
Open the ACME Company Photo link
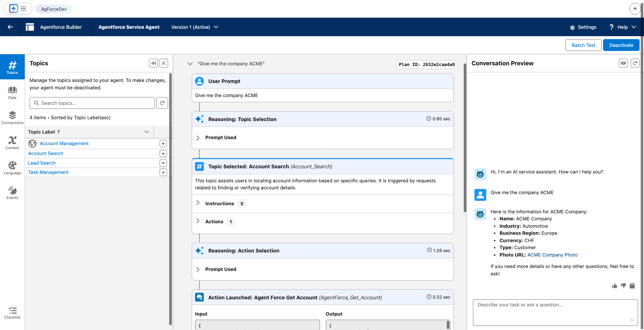(x=552, y=255)
